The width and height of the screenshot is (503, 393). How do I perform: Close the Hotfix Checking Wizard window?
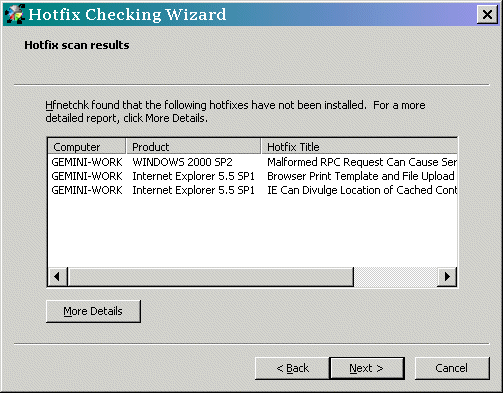[487, 15]
